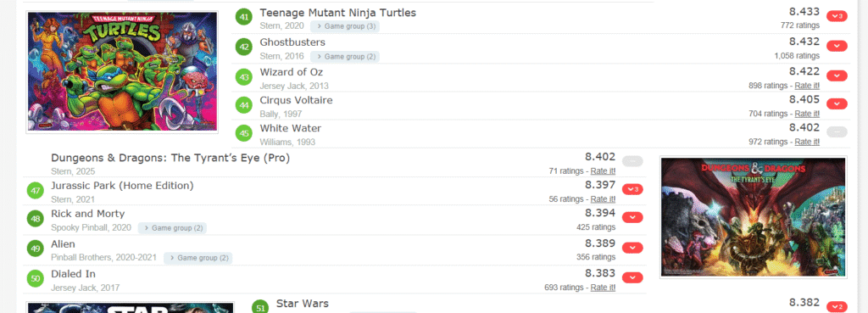868x313 pixels.
Task: Open the Dialed In title link
Action: click(x=73, y=274)
